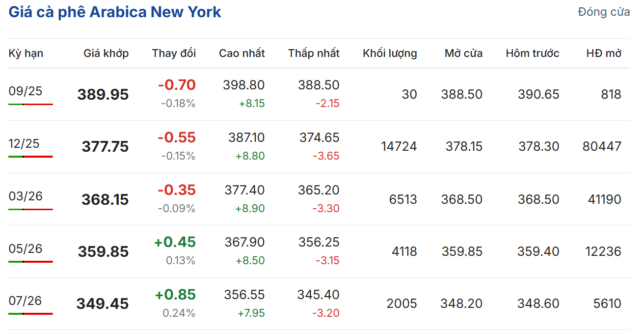Click the price range bar under 05/26
Image resolution: width=644 pixels, height=330 pixels.
pyautogui.click(x=30, y=262)
